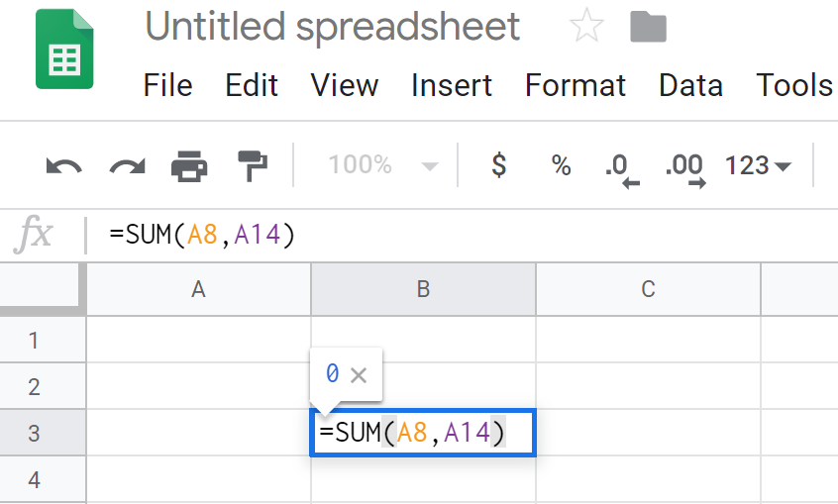Select column C header

click(x=648, y=289)
